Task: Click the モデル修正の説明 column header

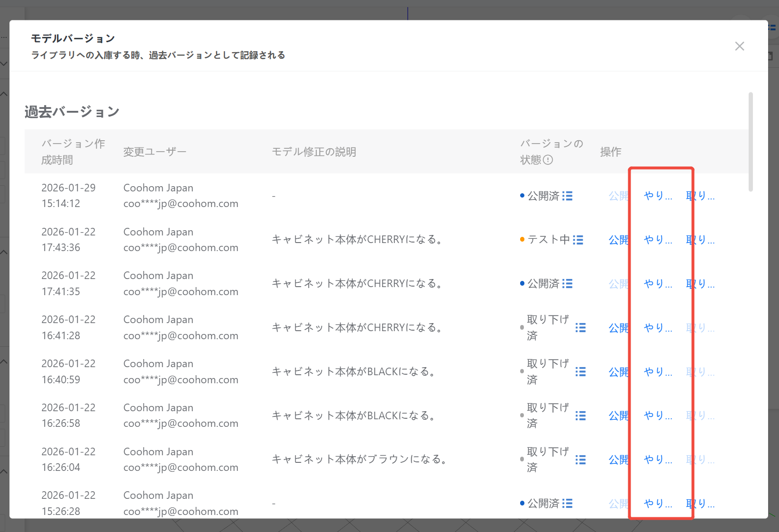Action: click(314, 152)
